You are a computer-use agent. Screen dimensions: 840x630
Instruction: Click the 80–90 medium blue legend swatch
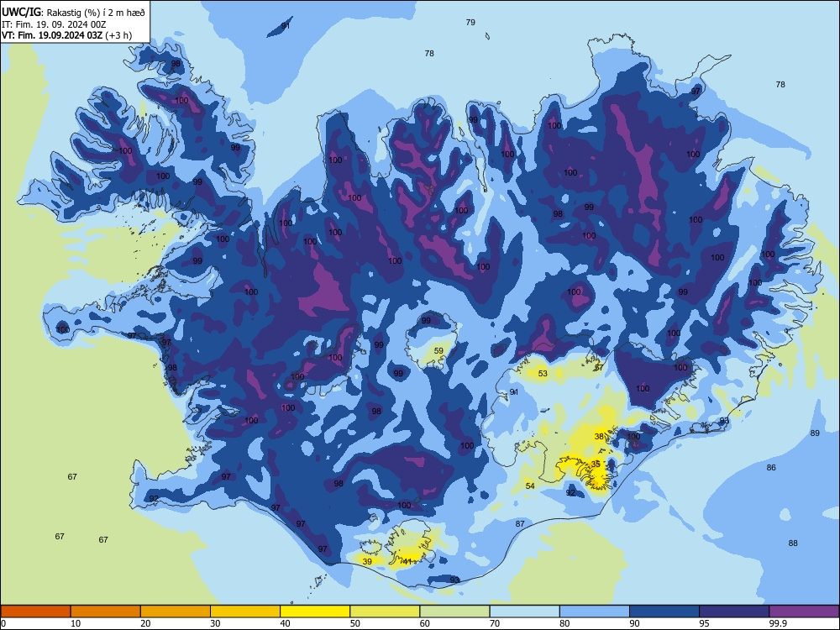[595, 612]
